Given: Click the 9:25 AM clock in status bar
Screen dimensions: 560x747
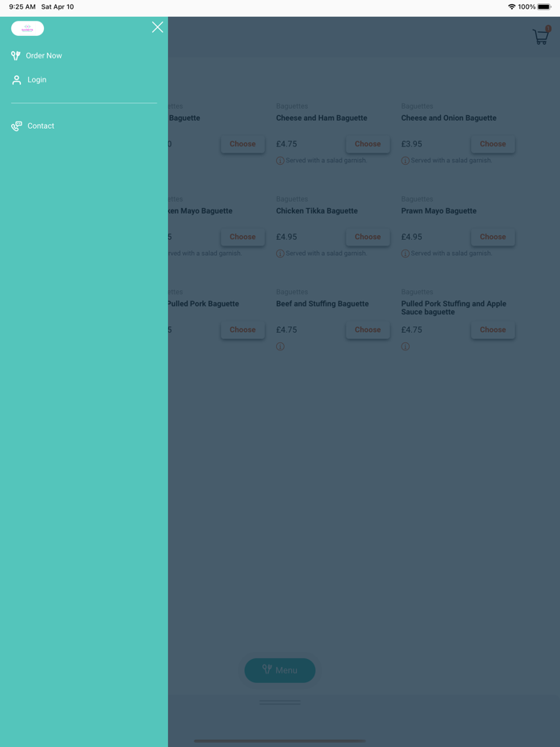Looking at the screenshot, I should pos(22,6).
